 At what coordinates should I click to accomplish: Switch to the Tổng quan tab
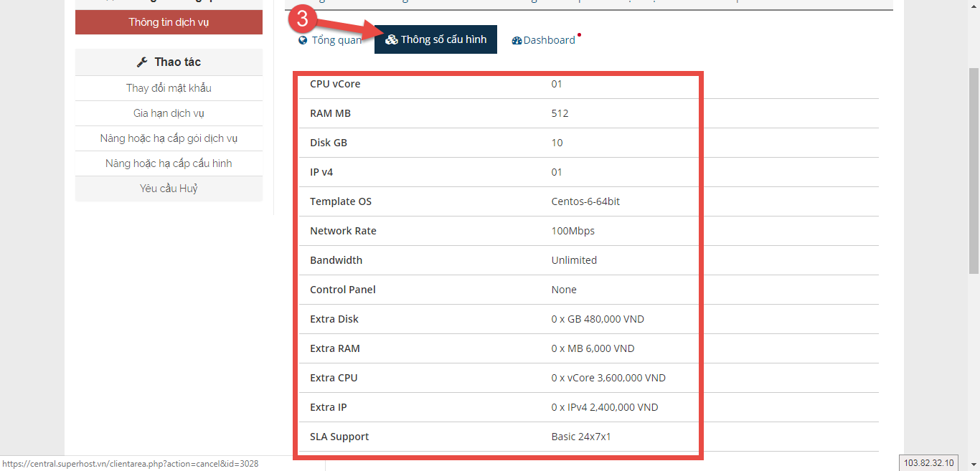[336, 40]
